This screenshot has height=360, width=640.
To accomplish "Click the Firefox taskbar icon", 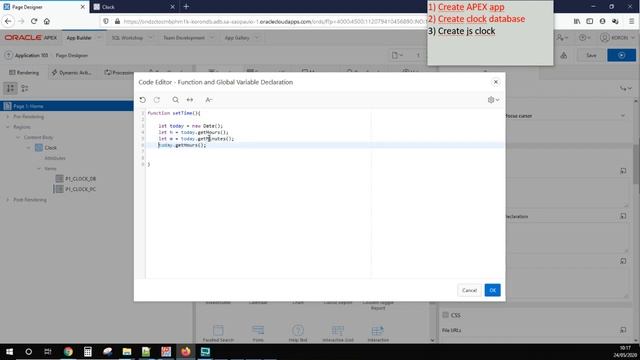I will click(x=186, y=351).
